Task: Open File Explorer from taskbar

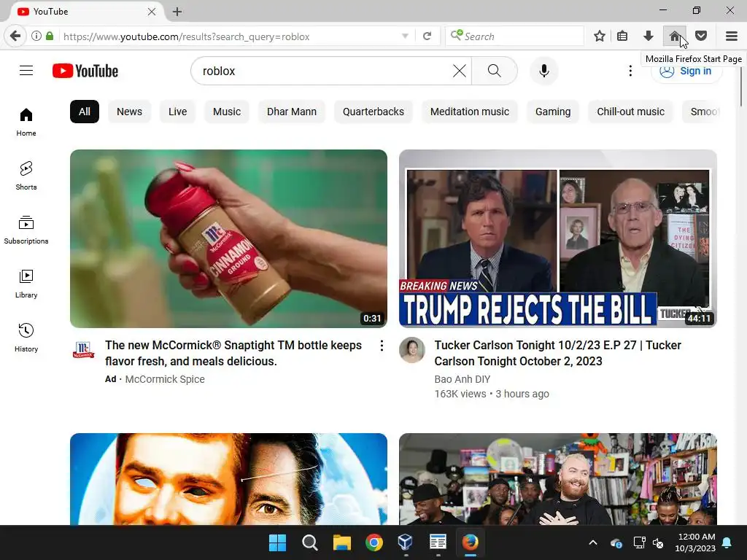Action: pos(341,542)
